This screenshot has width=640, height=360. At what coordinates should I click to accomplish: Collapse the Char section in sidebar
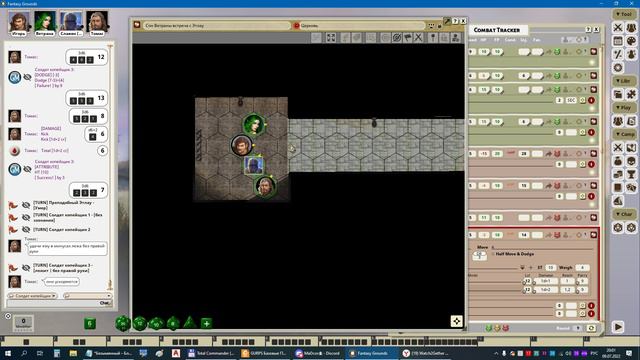point(624,214)
